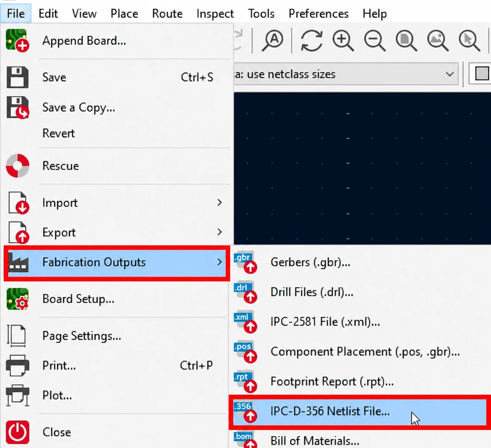This screenshot has height=448, width=491.
Task: Open the Route menu
Action: pyautogui.click(x=167, y=13)
